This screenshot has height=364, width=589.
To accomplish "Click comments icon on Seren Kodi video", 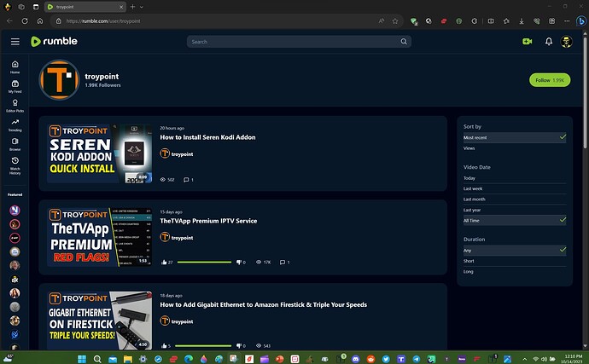I will pos(186,180).
